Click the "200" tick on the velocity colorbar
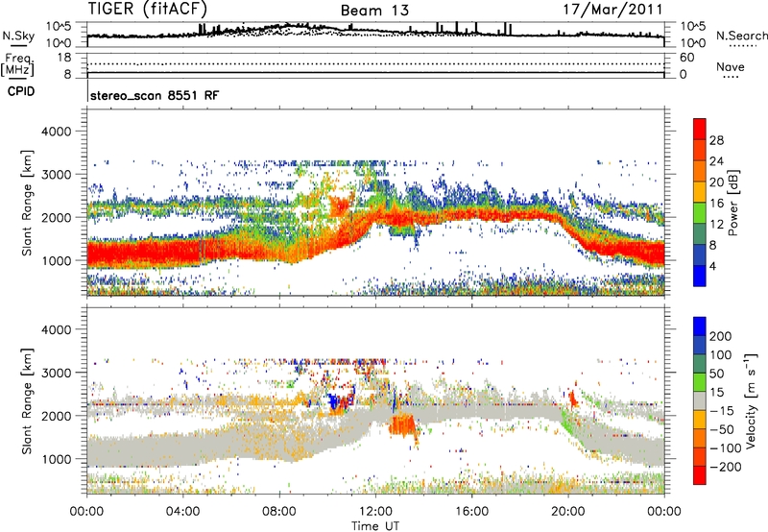This screenshot has width=768, height=532. point(721,336)
